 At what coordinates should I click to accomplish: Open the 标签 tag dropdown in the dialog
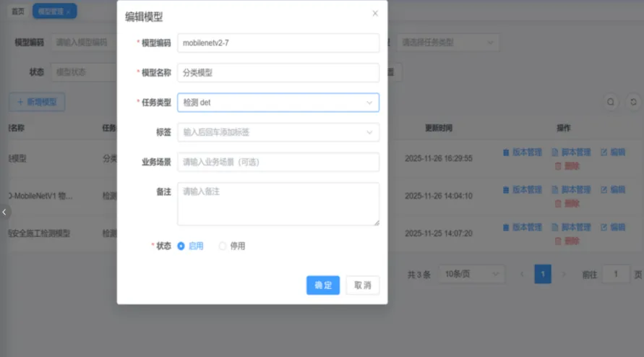point(278,132)
